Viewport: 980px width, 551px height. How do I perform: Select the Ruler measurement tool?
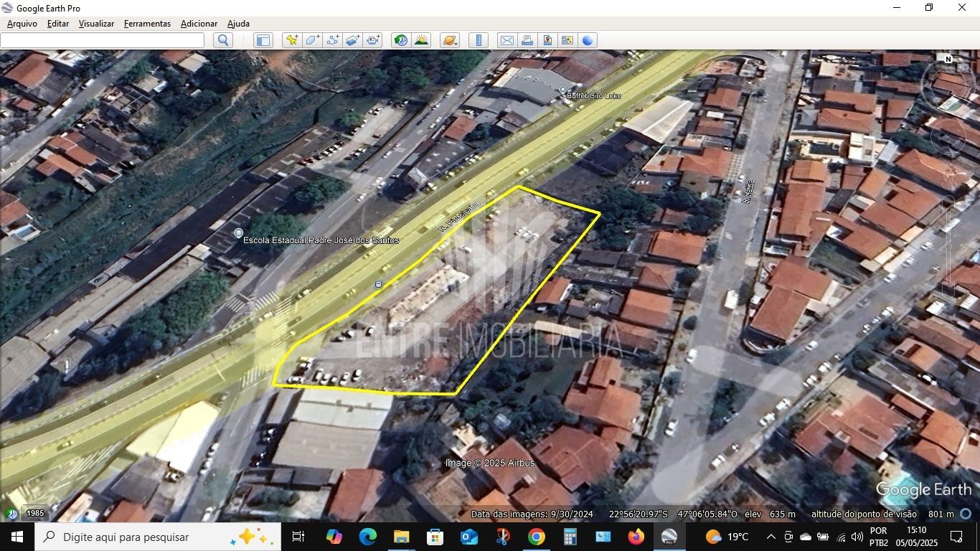point(479,40)
